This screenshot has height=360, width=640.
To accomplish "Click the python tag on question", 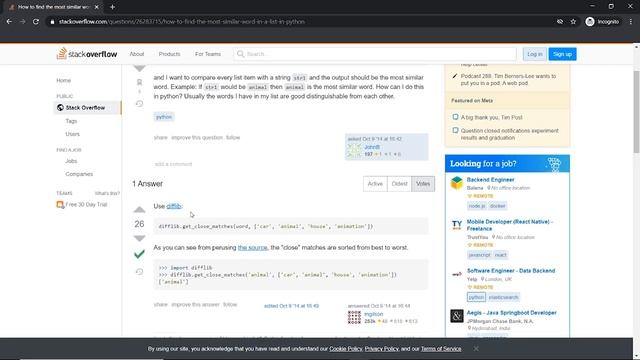I will click(164, 117).
